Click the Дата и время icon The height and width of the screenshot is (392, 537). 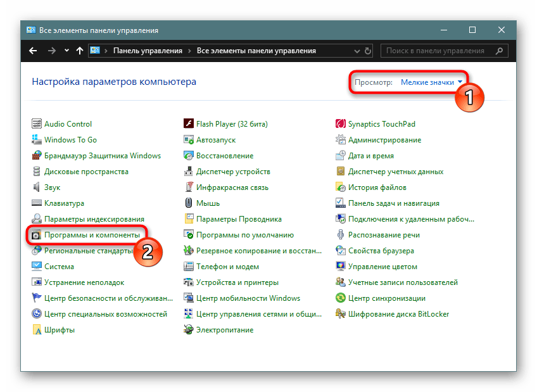341,156
